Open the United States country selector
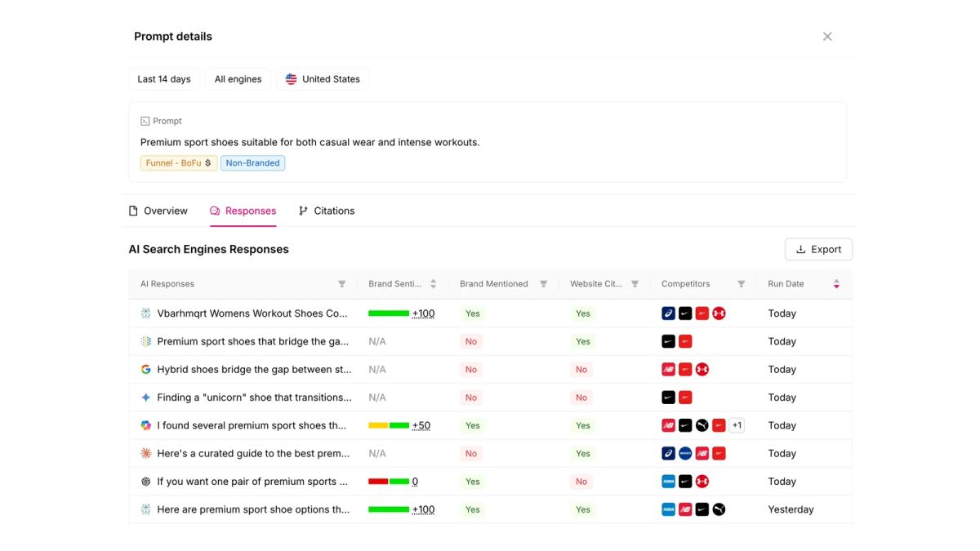 [x=323, y=79]
